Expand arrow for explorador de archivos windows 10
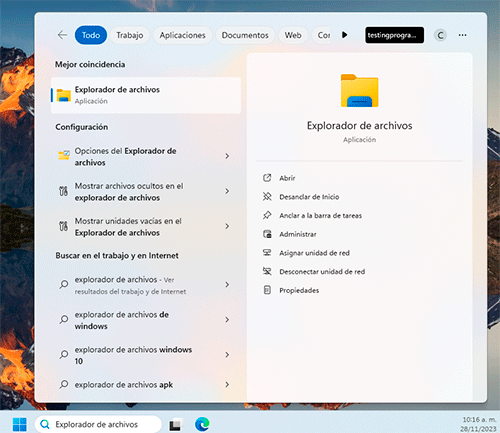Viewport: 500px width, 433px height. tap(227, 354)
